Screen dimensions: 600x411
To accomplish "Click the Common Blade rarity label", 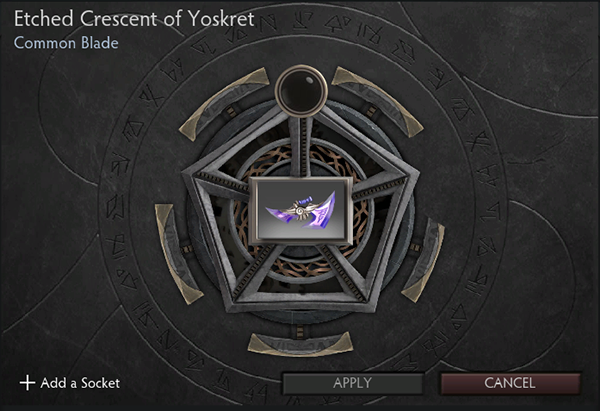I will click(x=66, y=43).
